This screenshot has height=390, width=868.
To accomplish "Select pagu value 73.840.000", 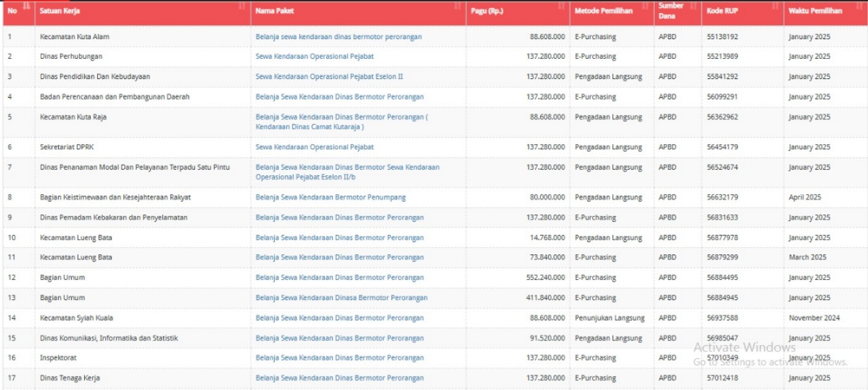I will [x=547, y=257].
